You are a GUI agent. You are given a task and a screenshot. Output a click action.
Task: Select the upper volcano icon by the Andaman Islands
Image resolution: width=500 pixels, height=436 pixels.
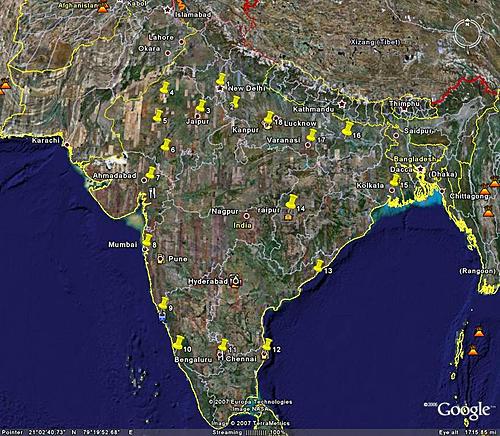click(x=479, y=332)
